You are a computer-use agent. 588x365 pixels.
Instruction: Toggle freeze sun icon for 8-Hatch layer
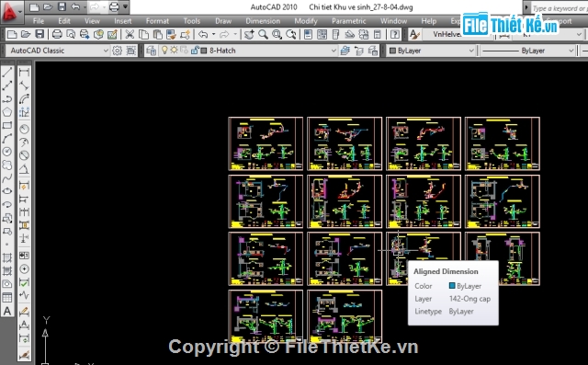coord(174,50)
